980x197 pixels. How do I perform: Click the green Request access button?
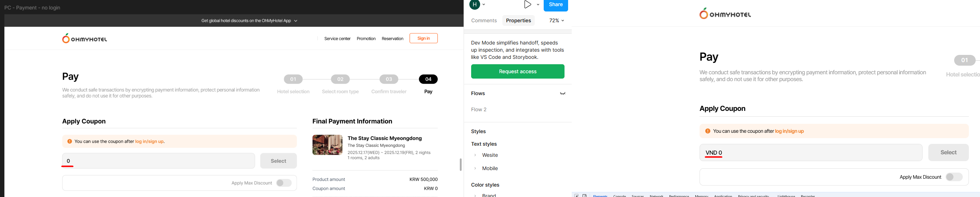click(517, 71)
